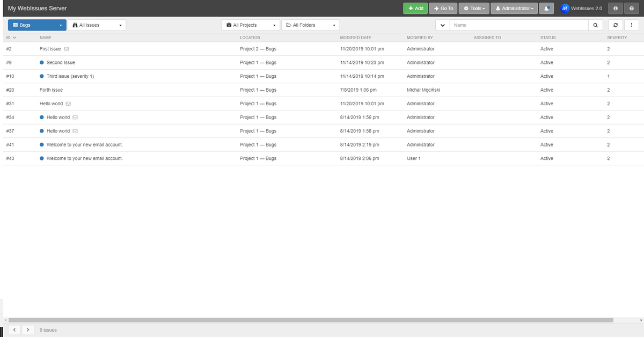Viewport: 644px width, 337px height.
Task: Open the issue named First issue
Action: [x=50, y=49]
